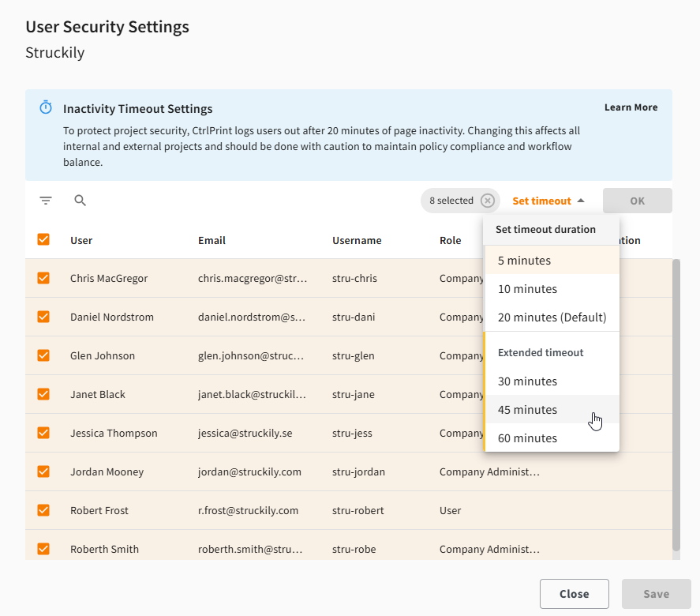The width and height of the screenshot is (700, 616).
Task: Choose 45 minutes timeout duration
Action: pos(552,410)
